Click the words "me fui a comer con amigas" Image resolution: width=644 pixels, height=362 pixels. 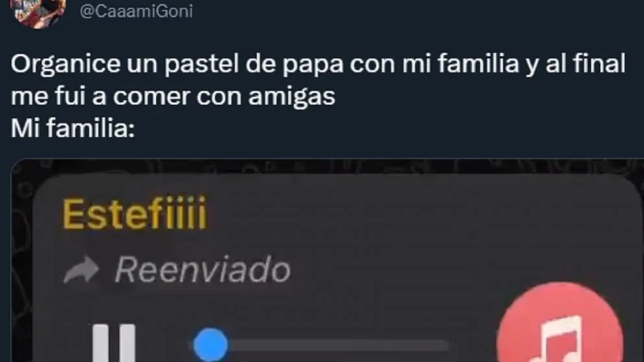click(x=173, y=96)
